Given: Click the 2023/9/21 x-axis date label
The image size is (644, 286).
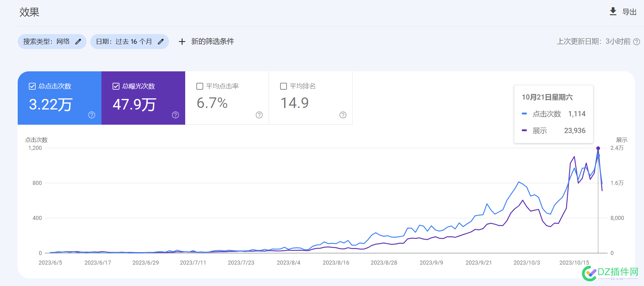Looking at the screenshot, I should [x=479, y=263].
